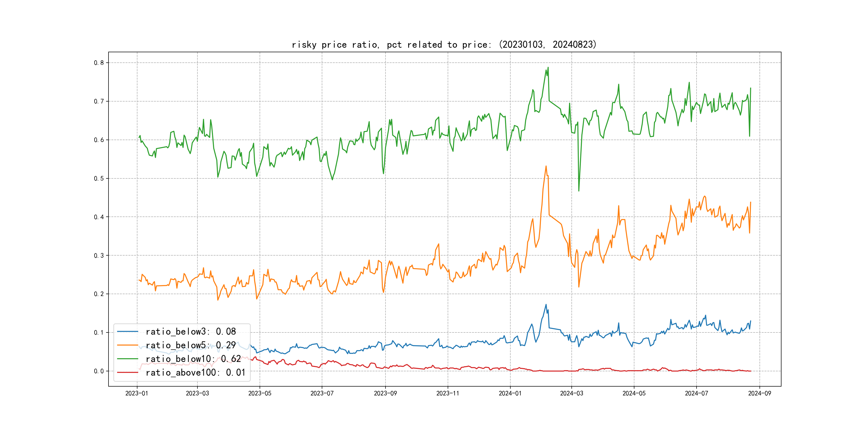
Task: Click the blue line's highest peak in early 2024
Action: coord(546,305)
